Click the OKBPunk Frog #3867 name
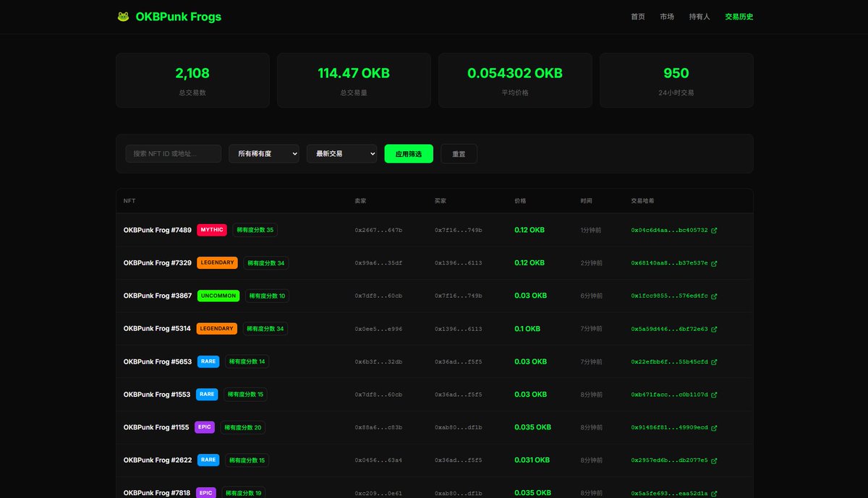 coord(158,296)
